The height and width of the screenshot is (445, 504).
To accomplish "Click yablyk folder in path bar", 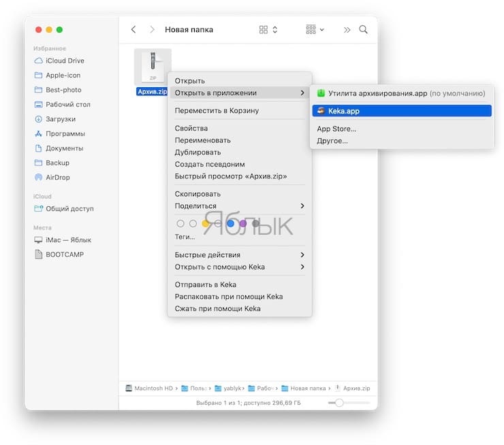I will (228, 388).
